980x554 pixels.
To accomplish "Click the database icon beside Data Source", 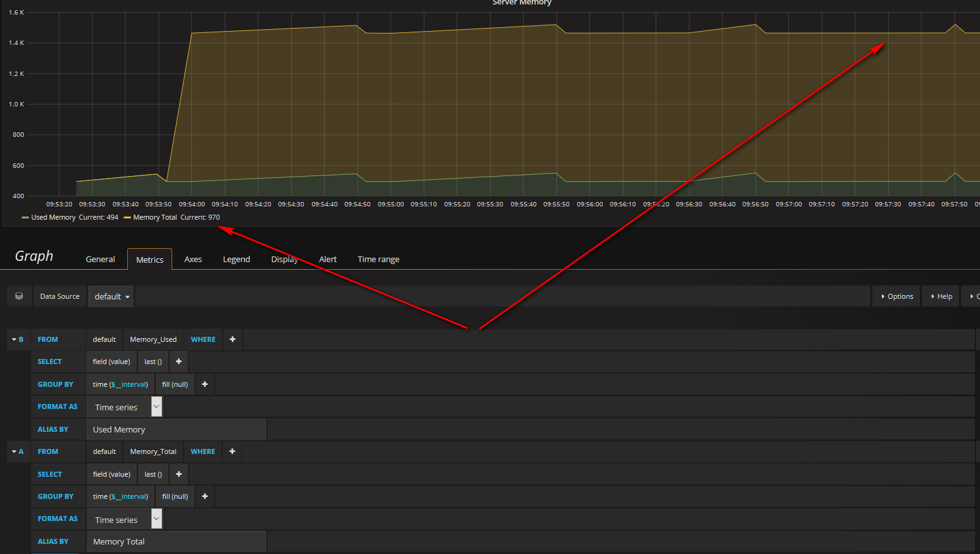I will click(19, 296).
